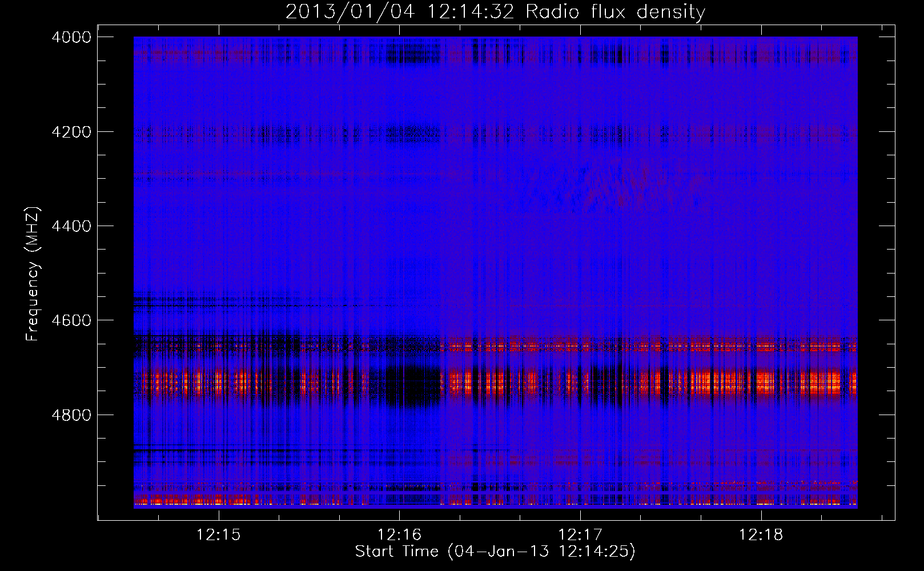Click the plot title '2013/01/04 12:14:32 Radio flux density'
This screenshot has width=924, height=571.
point(495,11)
